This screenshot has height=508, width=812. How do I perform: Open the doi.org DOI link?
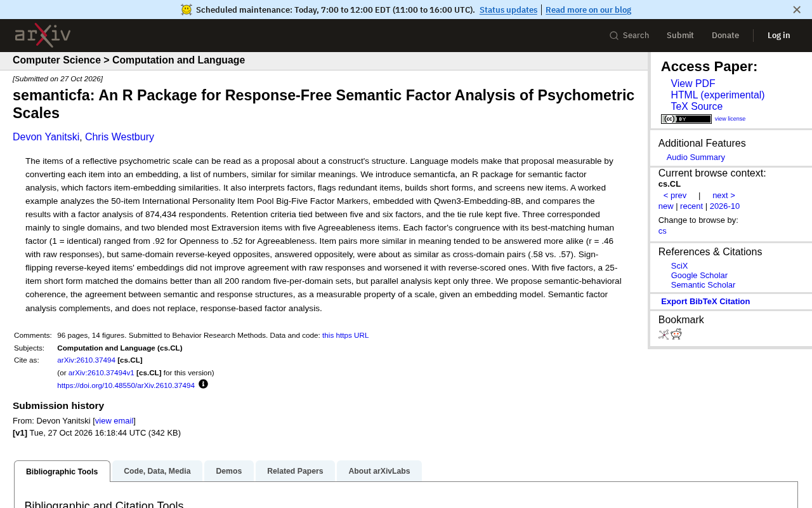pos(126,385)
